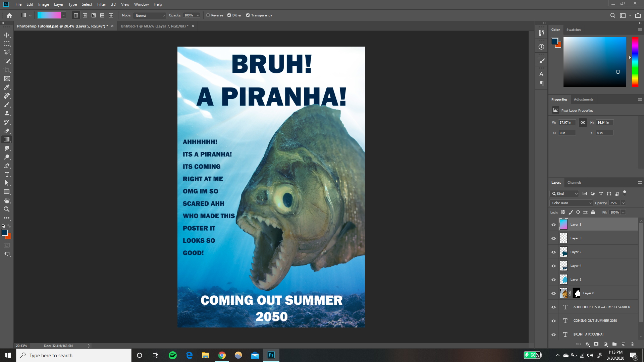Select the Radial Gradient style in options bar

[x=85, y=15]
